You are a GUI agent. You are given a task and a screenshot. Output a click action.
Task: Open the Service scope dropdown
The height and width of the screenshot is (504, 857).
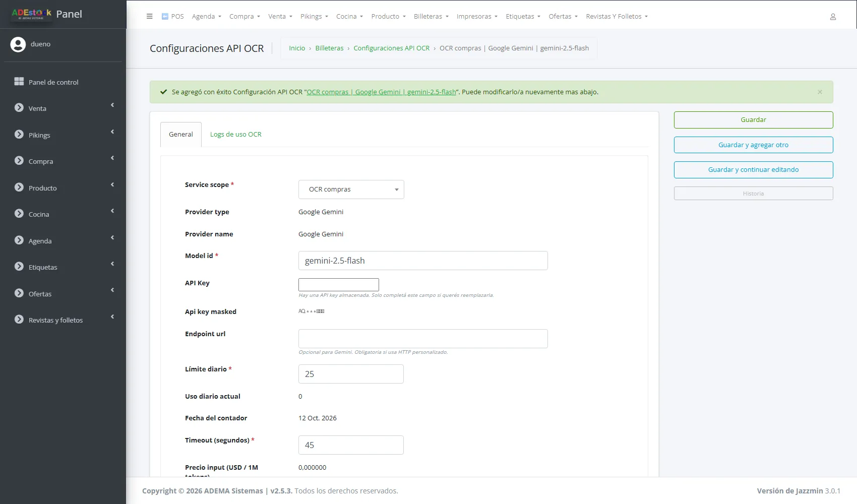pos(351,190)
